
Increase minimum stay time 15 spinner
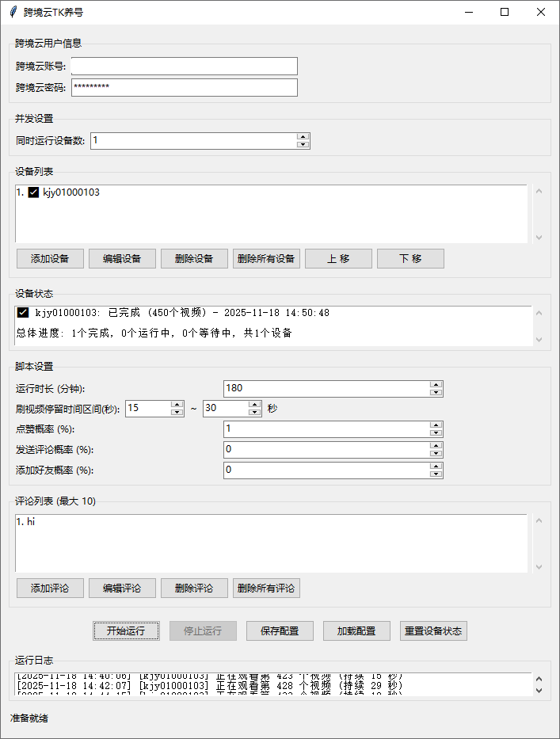point(177,405)
